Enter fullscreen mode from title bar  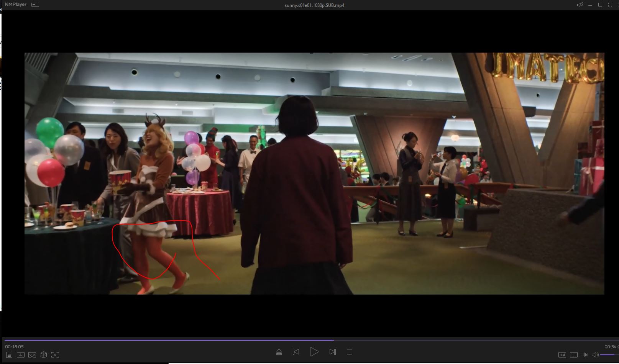point(610,5)
